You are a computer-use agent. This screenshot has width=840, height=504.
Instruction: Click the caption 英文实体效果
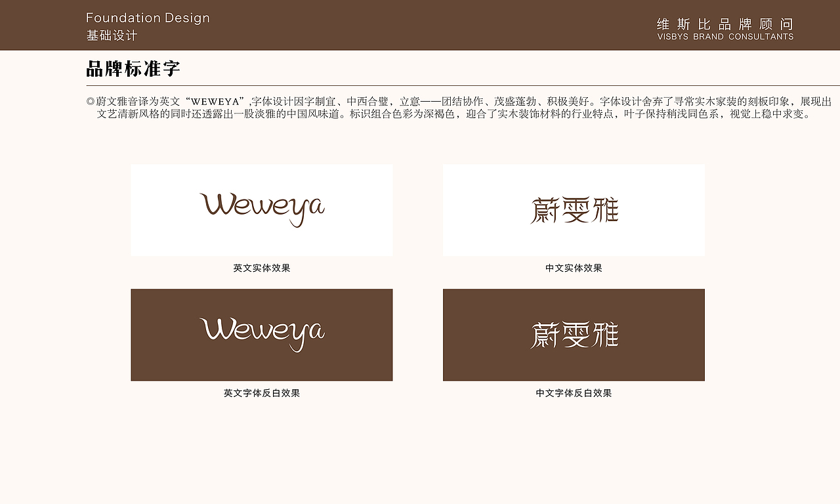tap(262, 268)
